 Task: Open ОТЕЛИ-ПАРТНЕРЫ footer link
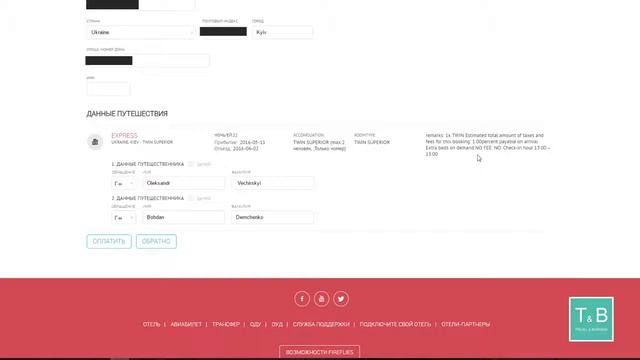pos(466,324)
